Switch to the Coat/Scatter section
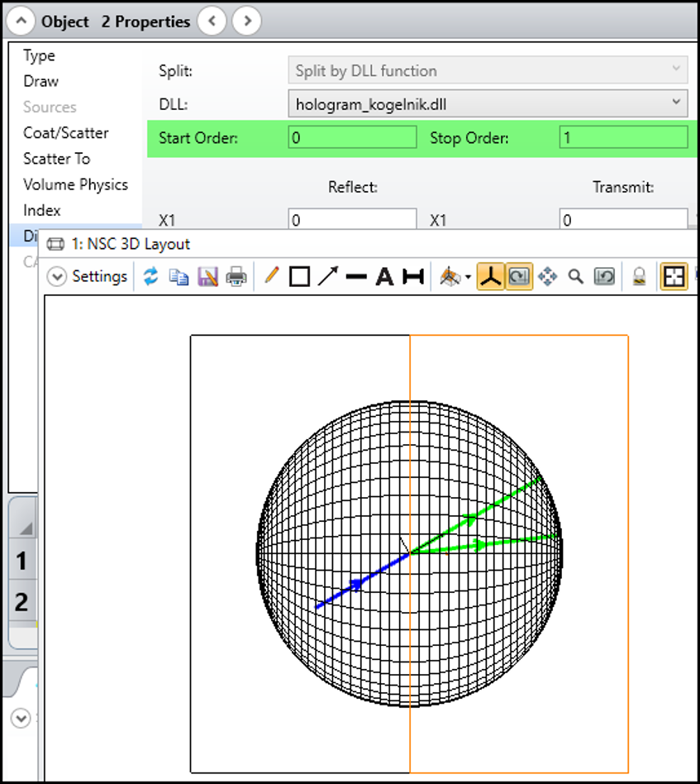700x784 pixels. tap(66, 132)
